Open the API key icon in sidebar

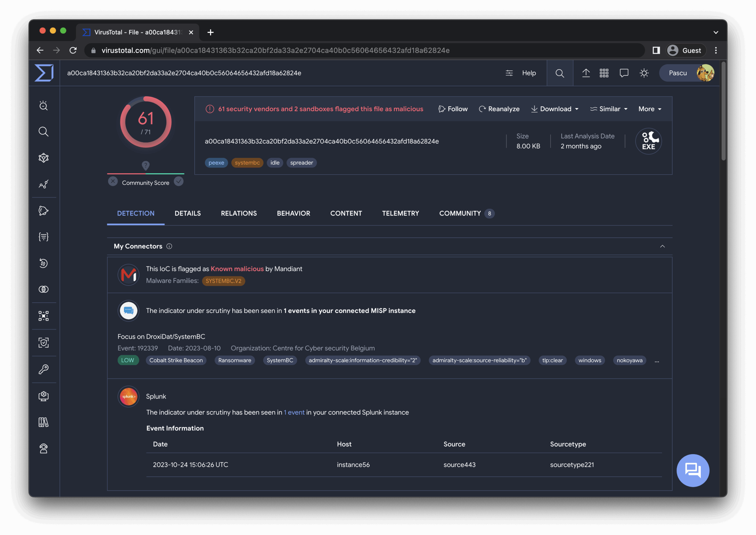pyautogui.click(x=44, y=369)
